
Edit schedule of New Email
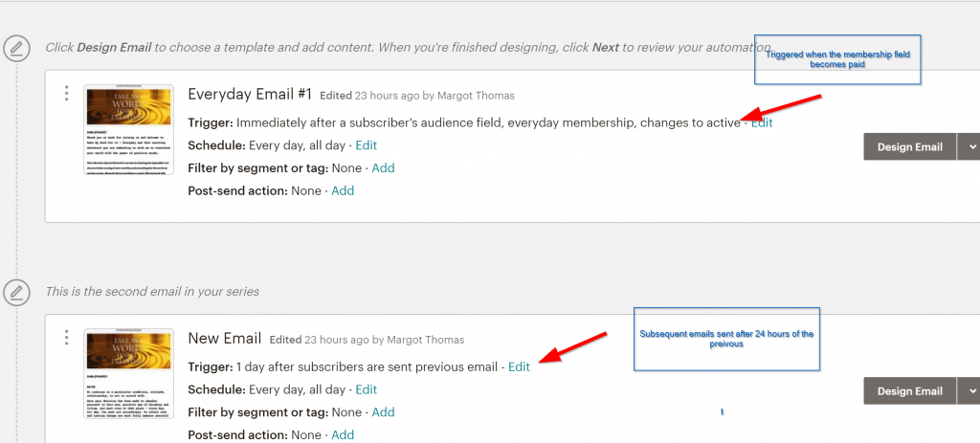367,389
